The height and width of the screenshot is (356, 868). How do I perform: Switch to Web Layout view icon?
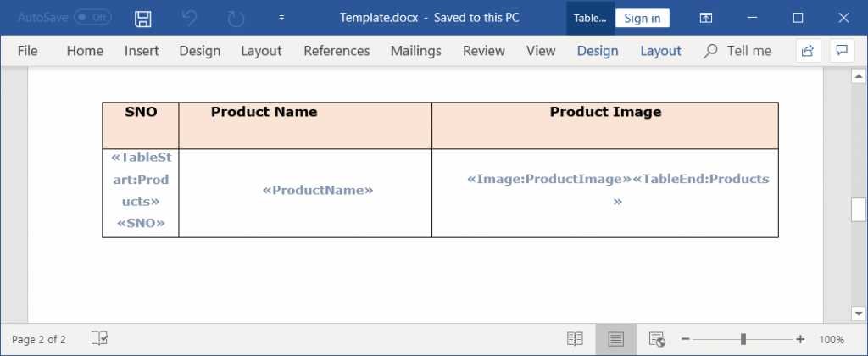tap(657, 339)
